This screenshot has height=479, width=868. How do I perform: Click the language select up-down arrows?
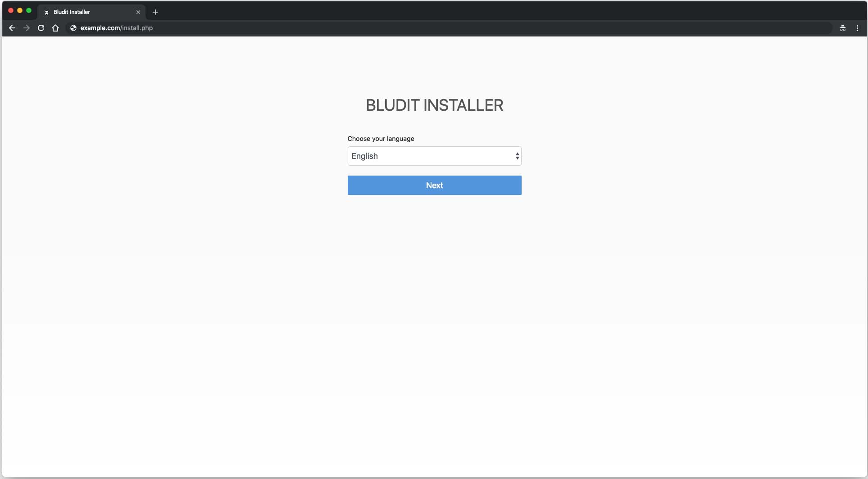point(517,156)
